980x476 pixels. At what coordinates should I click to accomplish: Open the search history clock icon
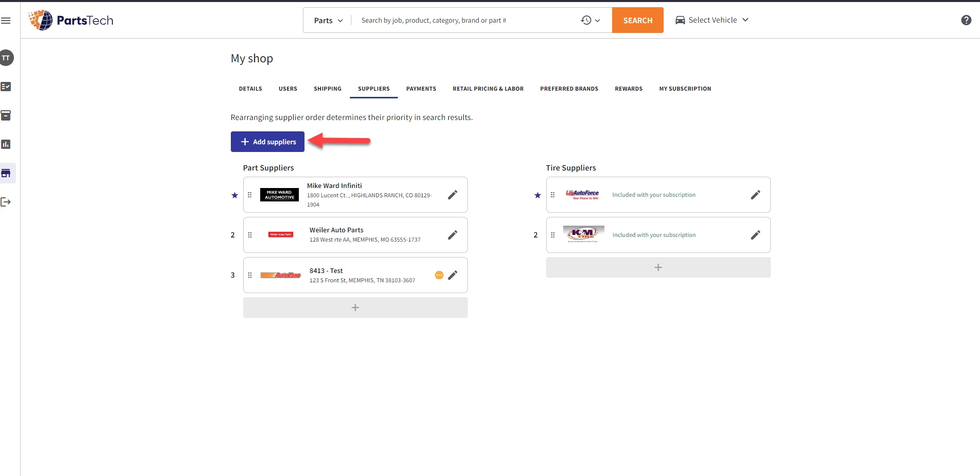[x=585, y=20]
